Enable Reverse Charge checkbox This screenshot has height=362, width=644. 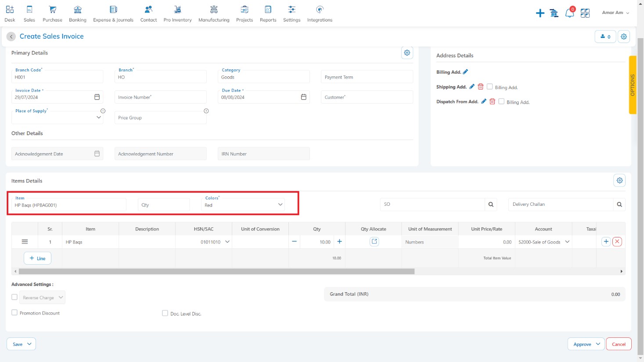point(14,297)
